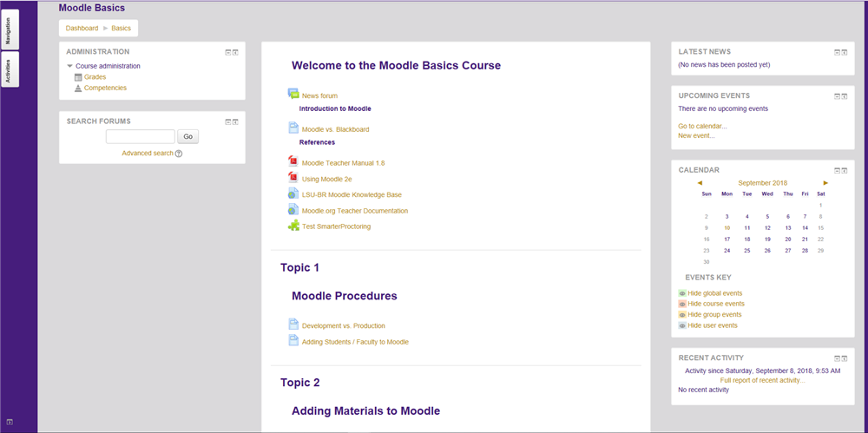This screenshot has height=433, width=868.
Task: Dock the Search Forums block
Action: click(235, 121)
